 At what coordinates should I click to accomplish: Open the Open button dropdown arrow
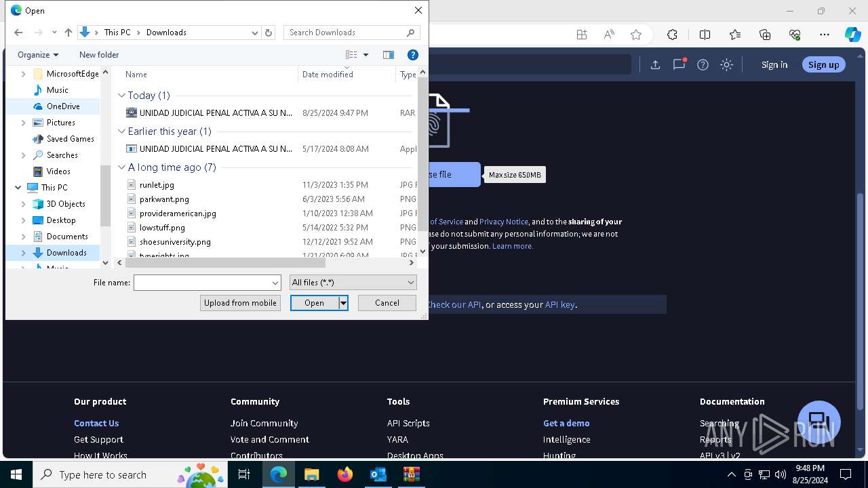pos(343,303)
